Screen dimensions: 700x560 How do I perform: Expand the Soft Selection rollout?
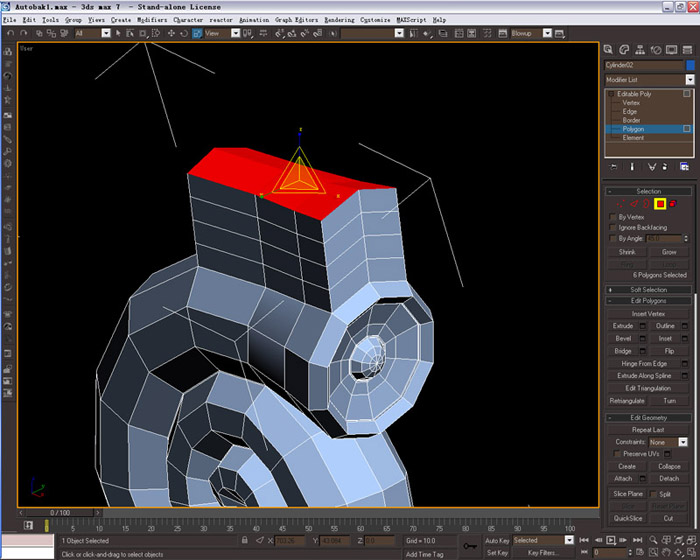(649, 289)
